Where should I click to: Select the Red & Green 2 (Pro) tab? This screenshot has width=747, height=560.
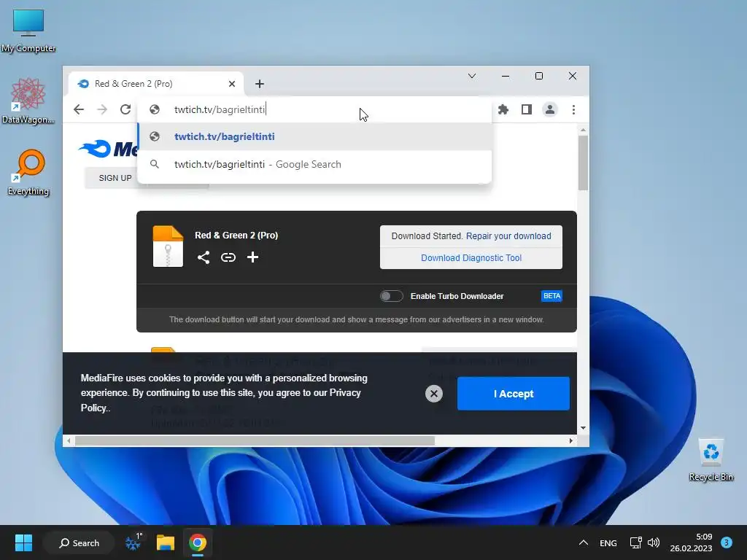(x=156, y=84)
